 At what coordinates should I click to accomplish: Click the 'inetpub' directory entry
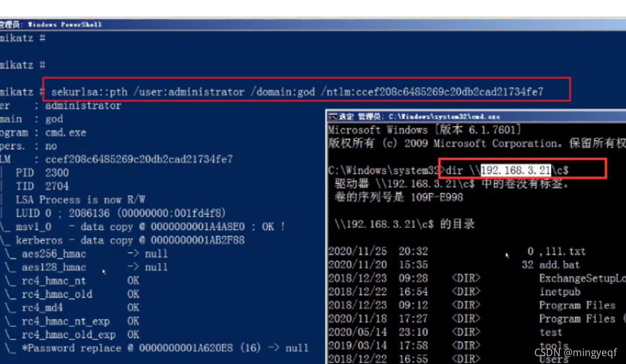(x=560, y=292)
